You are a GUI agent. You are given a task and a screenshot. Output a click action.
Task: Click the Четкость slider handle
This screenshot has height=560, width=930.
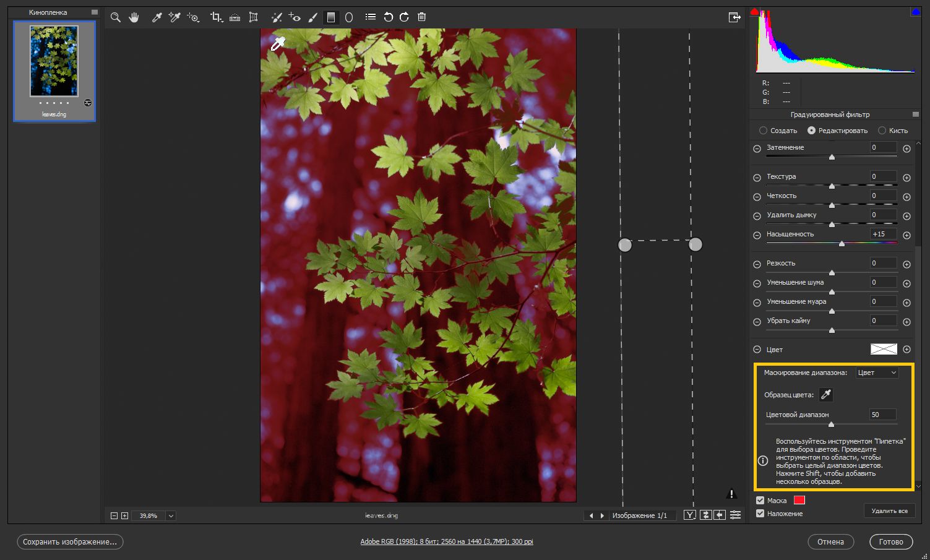(x=832, y=205)
